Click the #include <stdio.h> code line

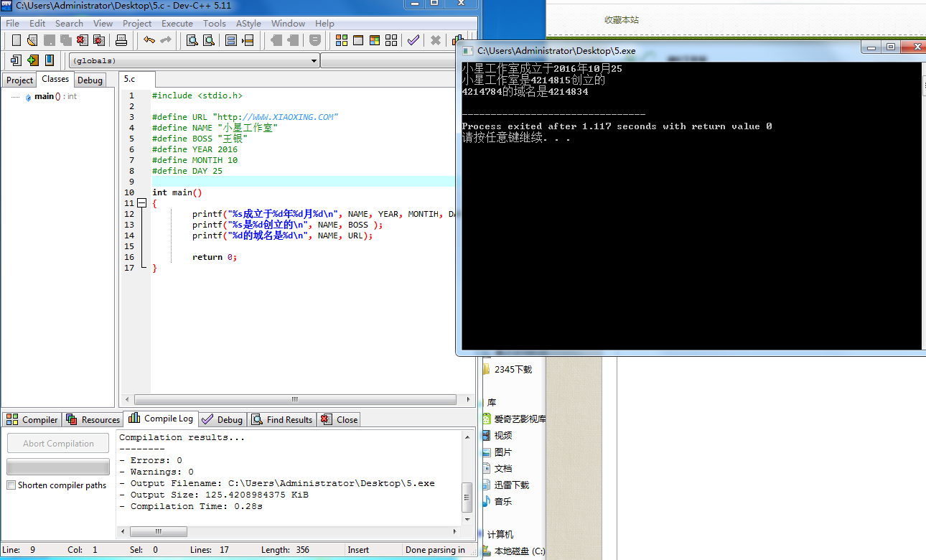(197, 95)
